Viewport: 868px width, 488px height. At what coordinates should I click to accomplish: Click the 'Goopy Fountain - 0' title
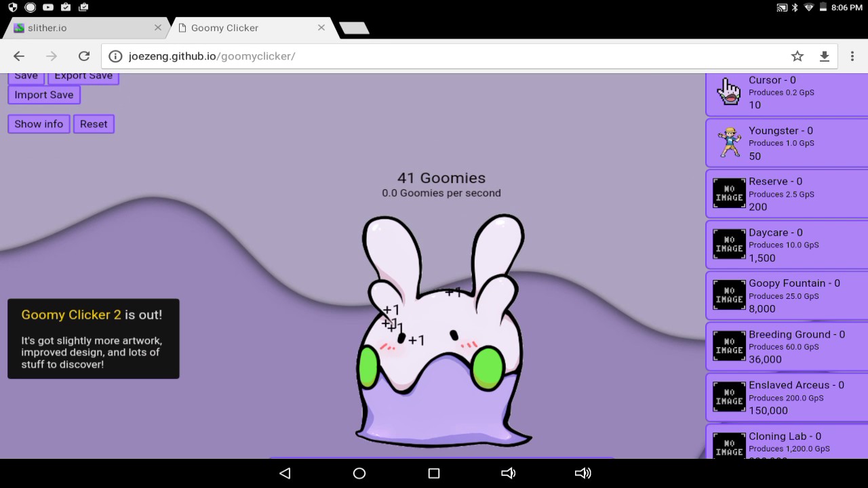coord(794,283)
